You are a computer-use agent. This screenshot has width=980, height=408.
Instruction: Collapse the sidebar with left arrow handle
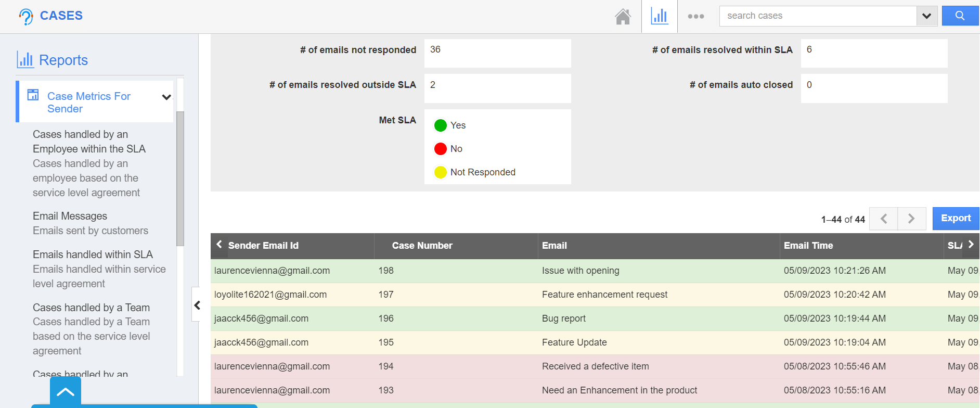click(x=196, y=305)
